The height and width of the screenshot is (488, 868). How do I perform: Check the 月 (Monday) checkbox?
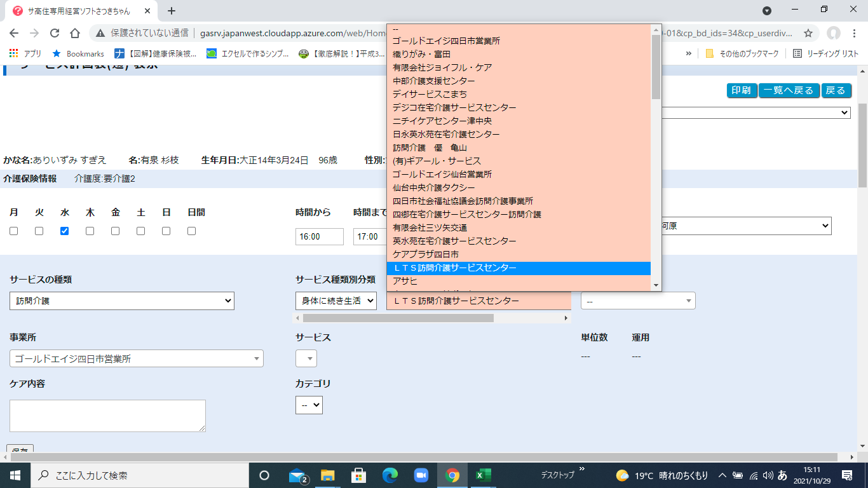14,231
